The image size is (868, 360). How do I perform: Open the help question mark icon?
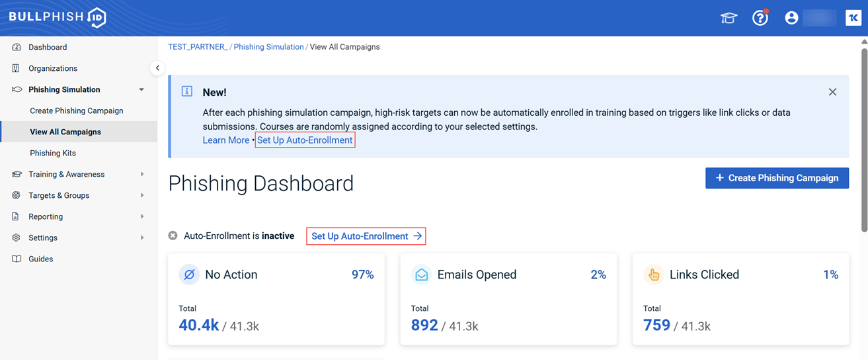760,18
